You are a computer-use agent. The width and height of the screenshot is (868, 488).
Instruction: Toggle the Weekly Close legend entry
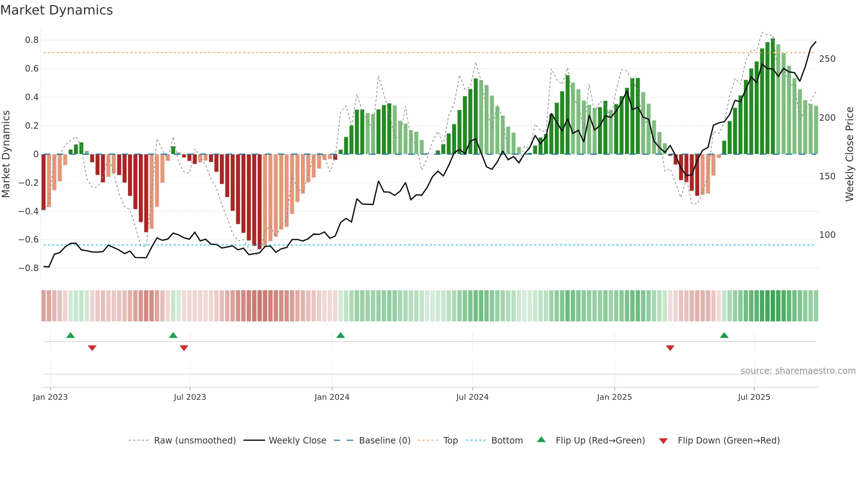[x=285, y=440]
